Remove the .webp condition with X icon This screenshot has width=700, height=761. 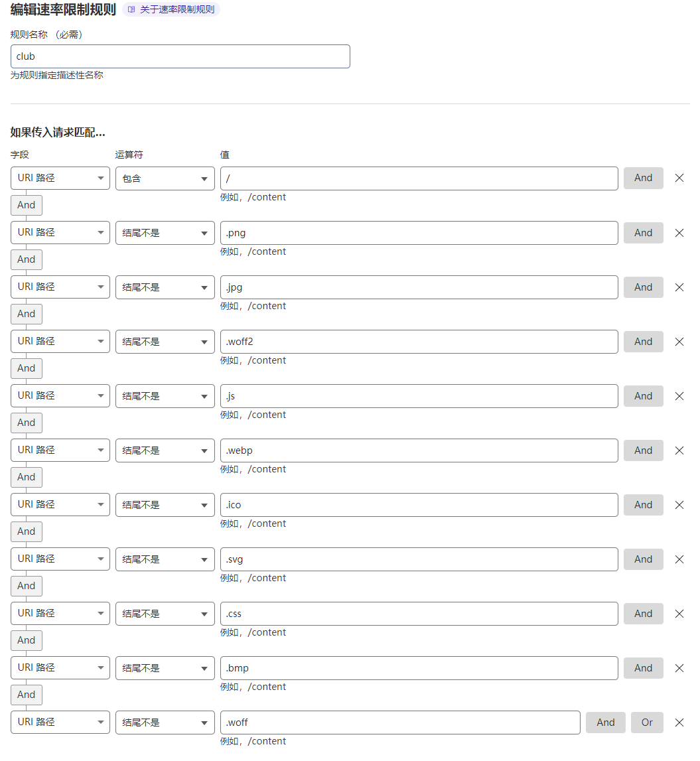coord(679,450)
